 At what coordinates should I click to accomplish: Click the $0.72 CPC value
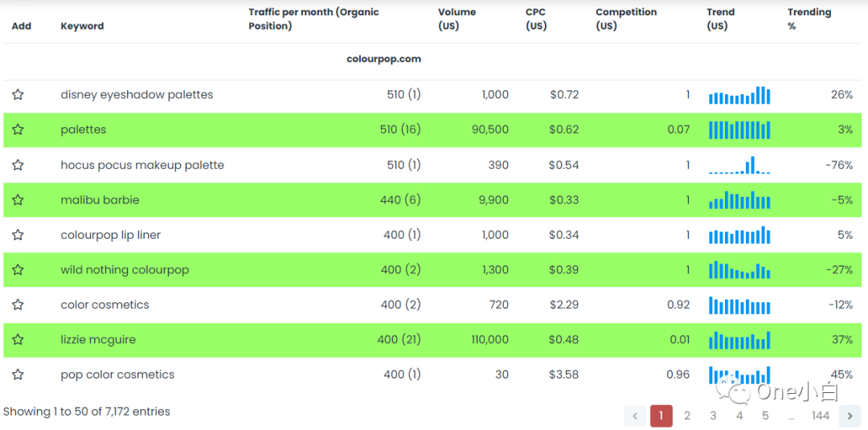coord(564,95)
